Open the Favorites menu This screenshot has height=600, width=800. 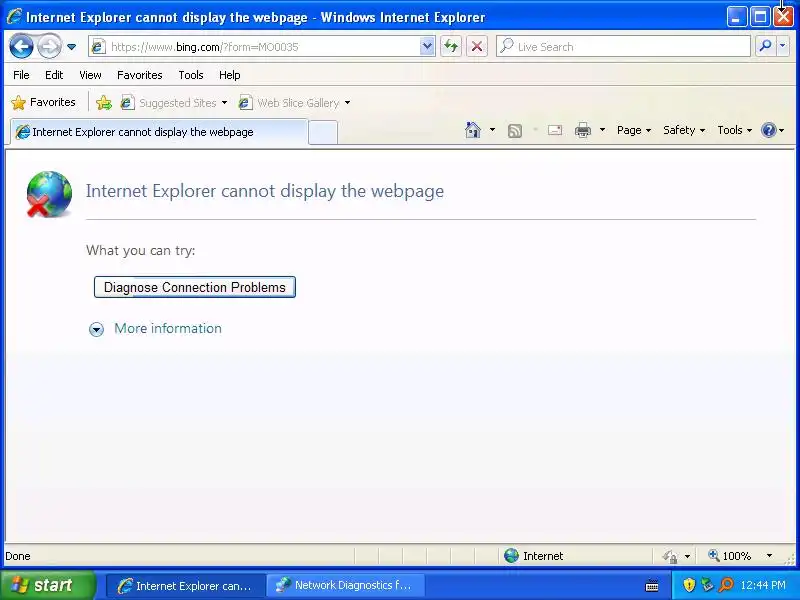[140, 76]
